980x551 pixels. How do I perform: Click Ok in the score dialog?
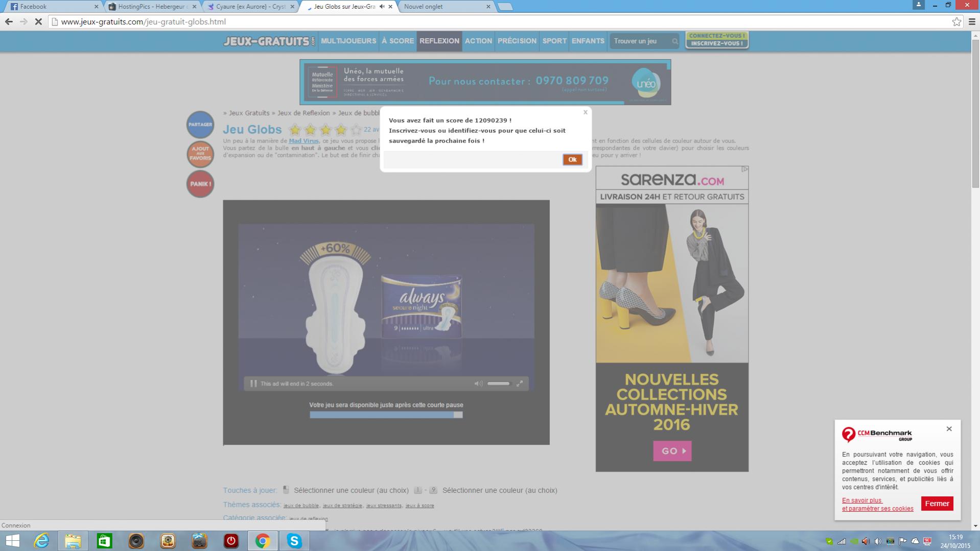572,159
